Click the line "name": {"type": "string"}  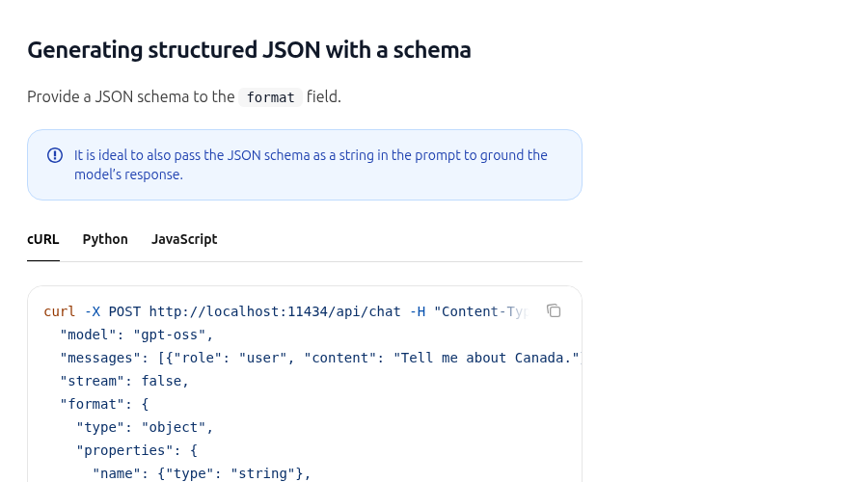point(202,473)
